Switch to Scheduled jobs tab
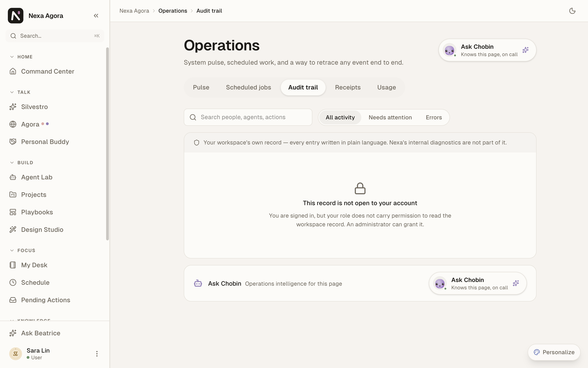 tap(248, 87)
